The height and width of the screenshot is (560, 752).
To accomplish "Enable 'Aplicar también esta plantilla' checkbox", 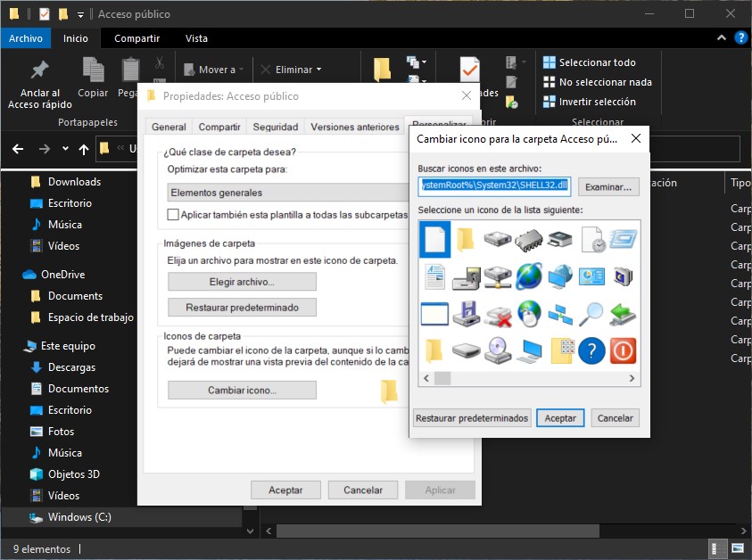I will pyautogui.click(x=173, y=215).
